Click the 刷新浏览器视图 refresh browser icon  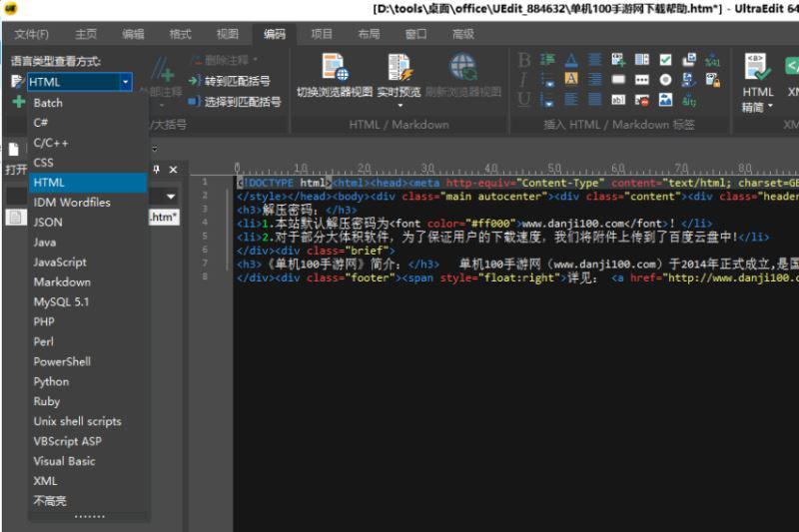pyautogui.click(x=463, y=75)
